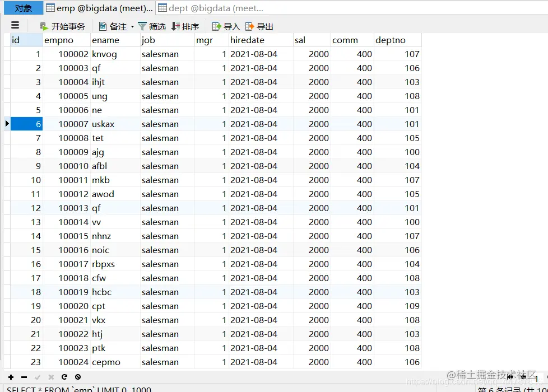Select the ename cell 'vv'
This screenshot has height=392, width=548.
115,222
